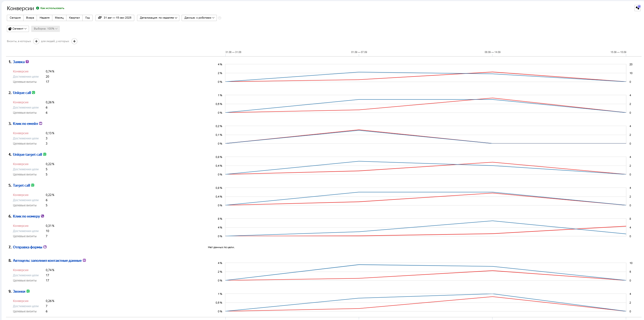Select the 'Неделя' period tab

pos(44,18)
